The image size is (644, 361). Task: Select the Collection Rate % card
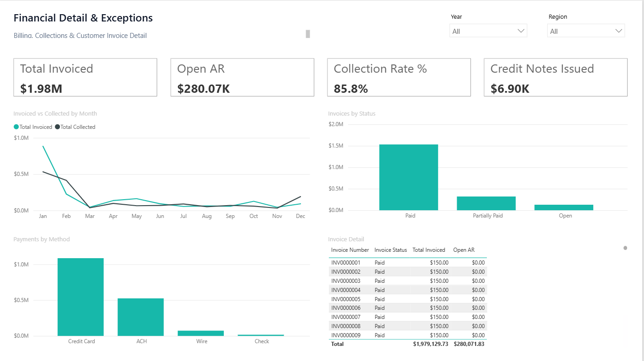pyautogui.click(x=399, y=77)
